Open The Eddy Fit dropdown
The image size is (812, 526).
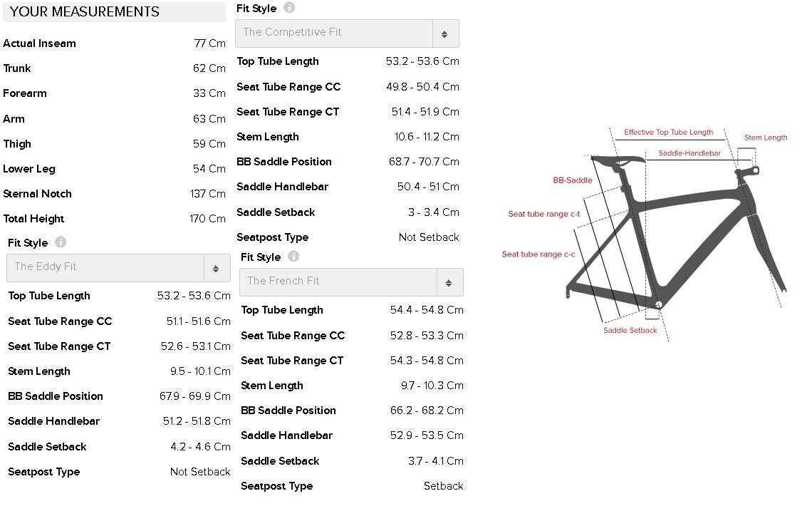(x=105, y=267)
